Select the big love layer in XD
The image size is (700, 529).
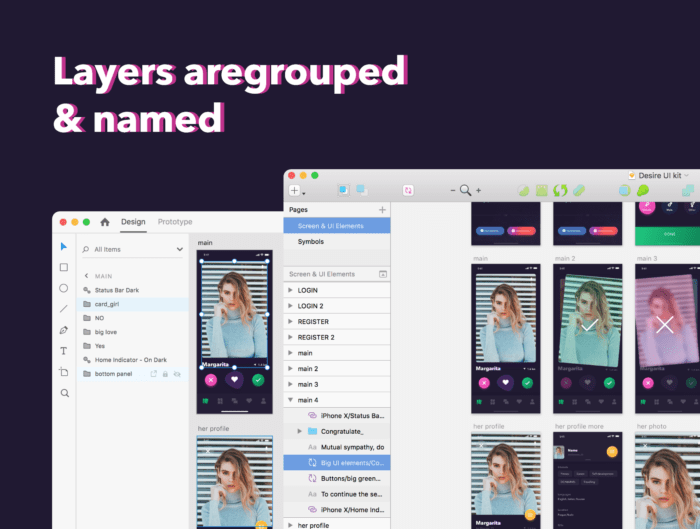coord(133,332)
